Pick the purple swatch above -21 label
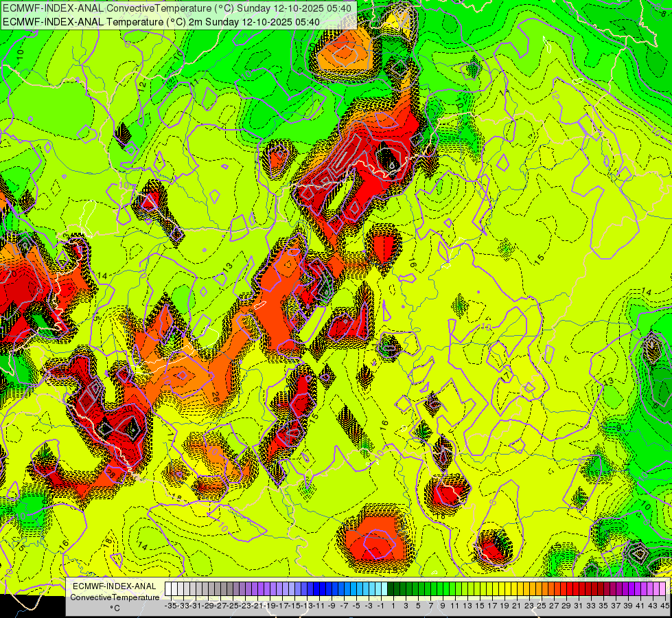This screenshot has width=672, height=618. [255, 588]
